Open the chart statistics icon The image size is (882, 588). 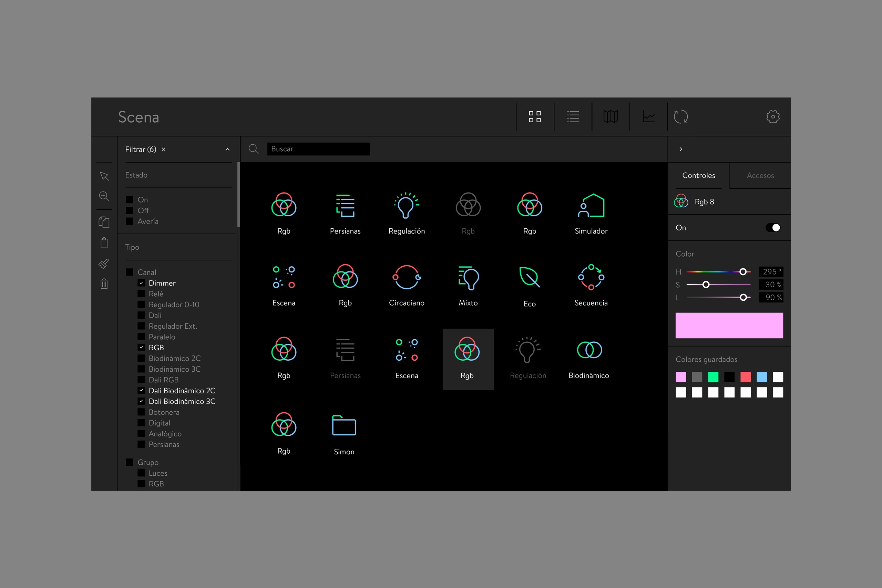pyautogui.click(x=649, y=117)
